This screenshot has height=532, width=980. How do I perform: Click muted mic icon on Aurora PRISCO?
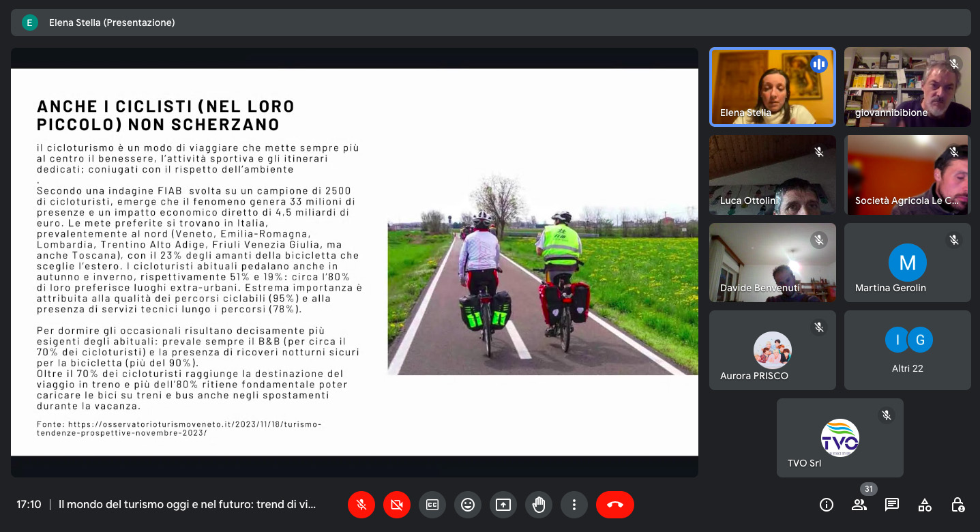[x=819, y=328]
